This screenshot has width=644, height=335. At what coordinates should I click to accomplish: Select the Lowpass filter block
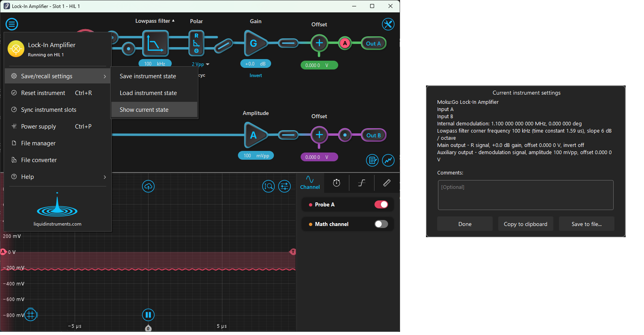pos(155,44)
